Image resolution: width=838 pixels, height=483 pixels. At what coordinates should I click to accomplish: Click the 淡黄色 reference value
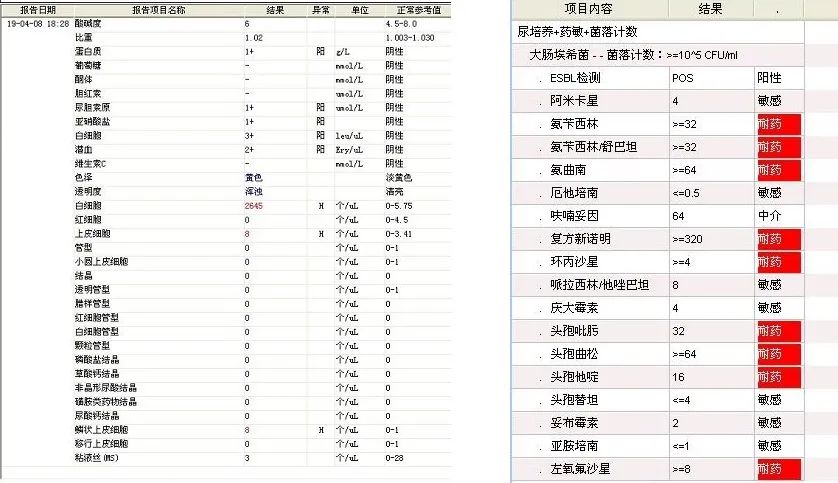(398, 177)
